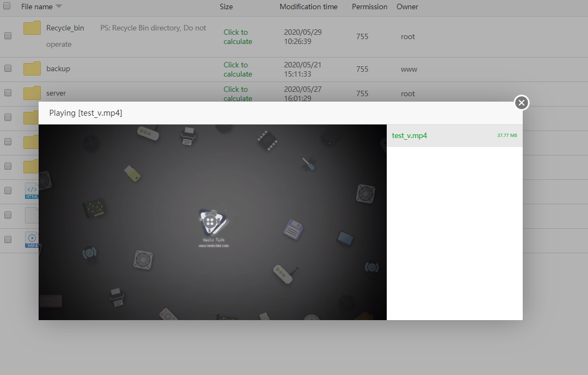Open the backup folder name

(58, 69)
